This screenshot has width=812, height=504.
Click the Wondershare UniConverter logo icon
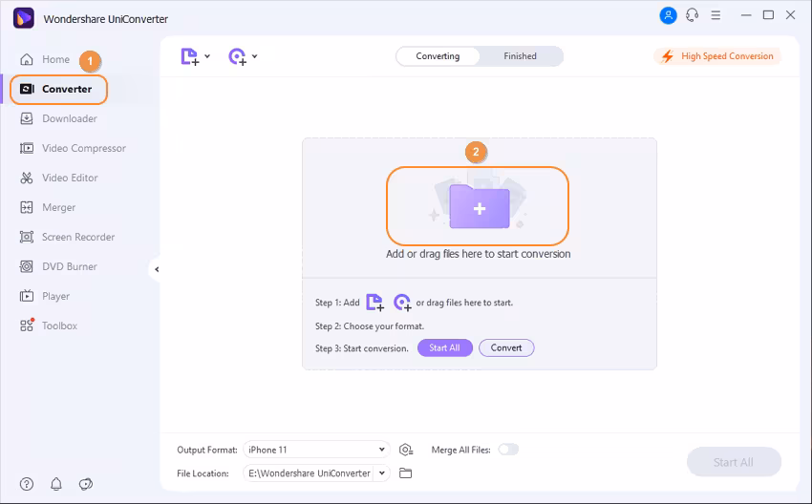(x=23, y=18)
